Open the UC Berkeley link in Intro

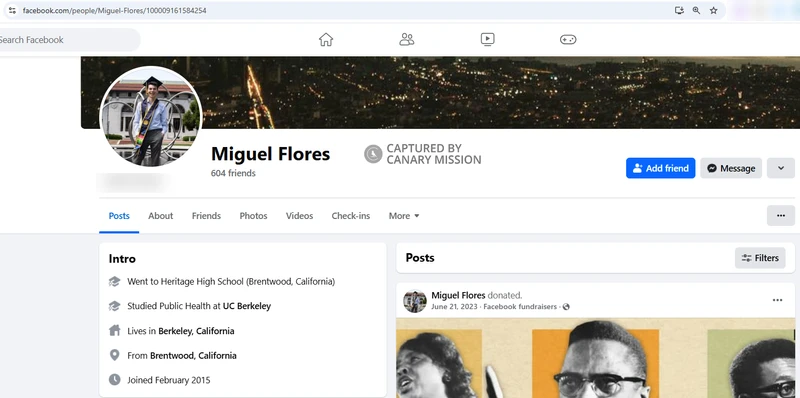point(247,306)
